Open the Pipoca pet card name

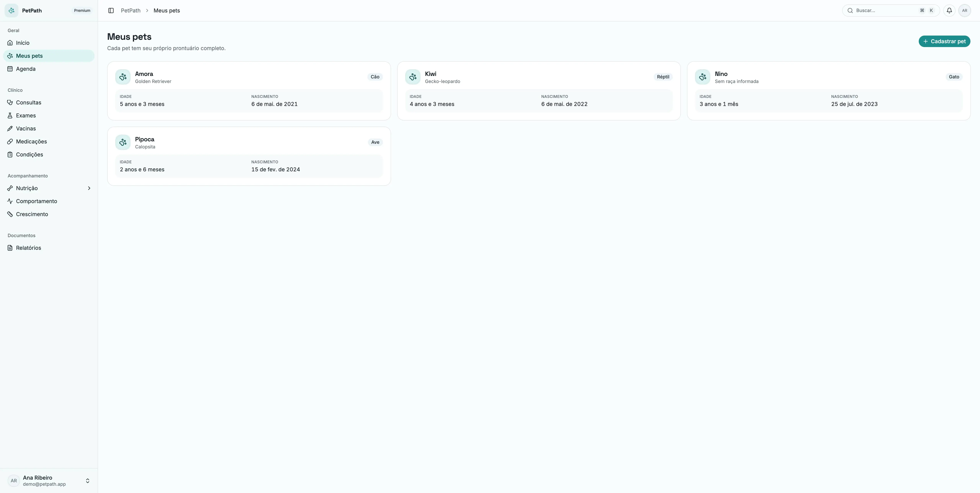145,139
